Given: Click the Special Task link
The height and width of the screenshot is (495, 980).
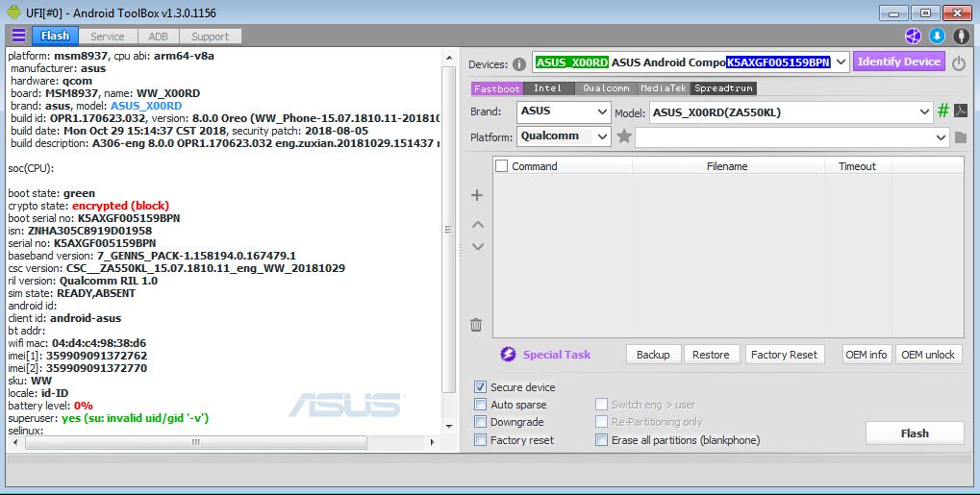Looking at the screenshot, I should click(x=556, y=355).
